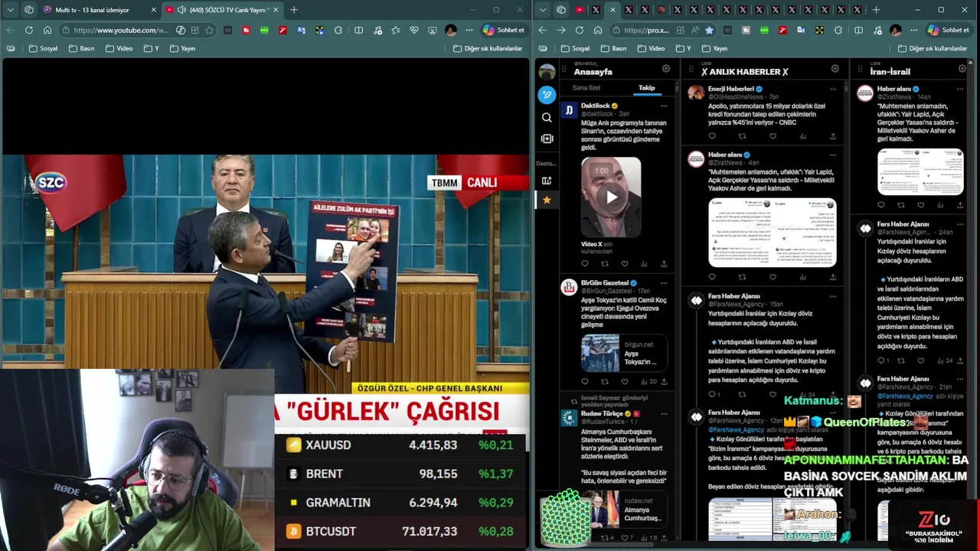The width and height of the screenshot is (980, 551).
Task: Repost the Daktilock post
Action: click(605, 264)
